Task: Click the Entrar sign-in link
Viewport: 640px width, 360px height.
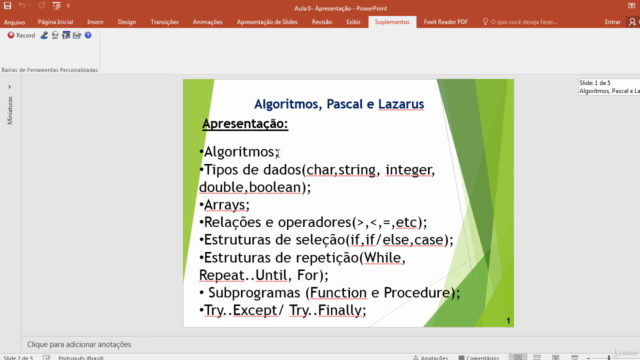Action: point(612,22)
